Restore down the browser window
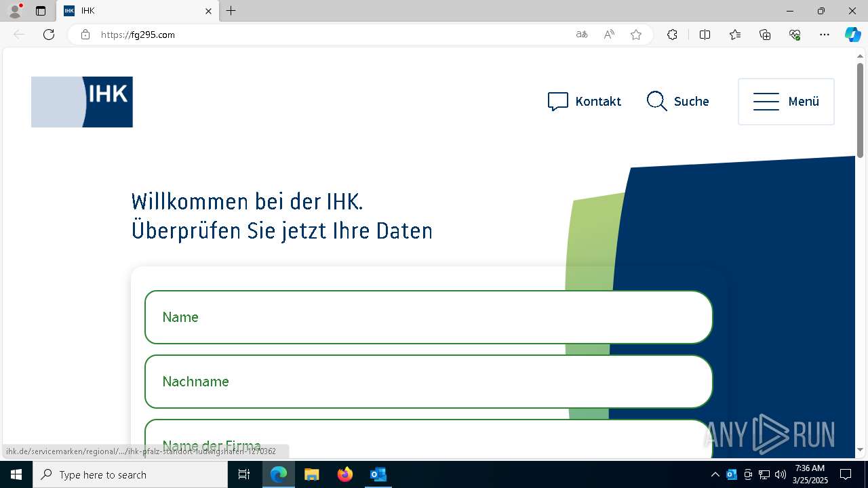Image resolution: width=868 pixels, height=488 pixels. point(821,11)
